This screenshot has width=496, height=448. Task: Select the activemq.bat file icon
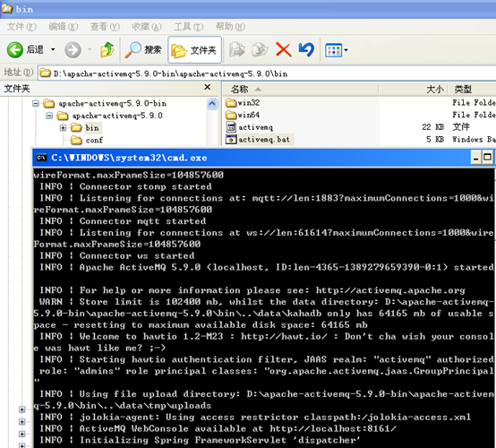(231, 139)
